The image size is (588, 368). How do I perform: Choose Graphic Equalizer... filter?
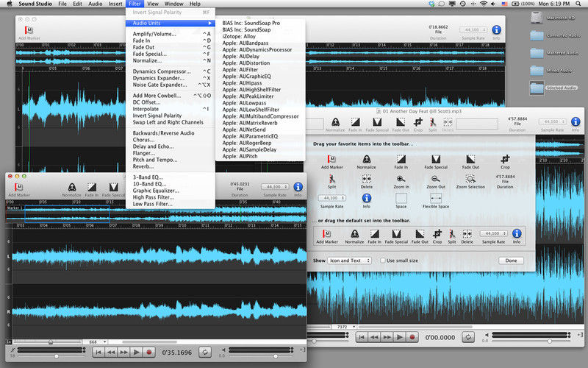pos(171,191)
